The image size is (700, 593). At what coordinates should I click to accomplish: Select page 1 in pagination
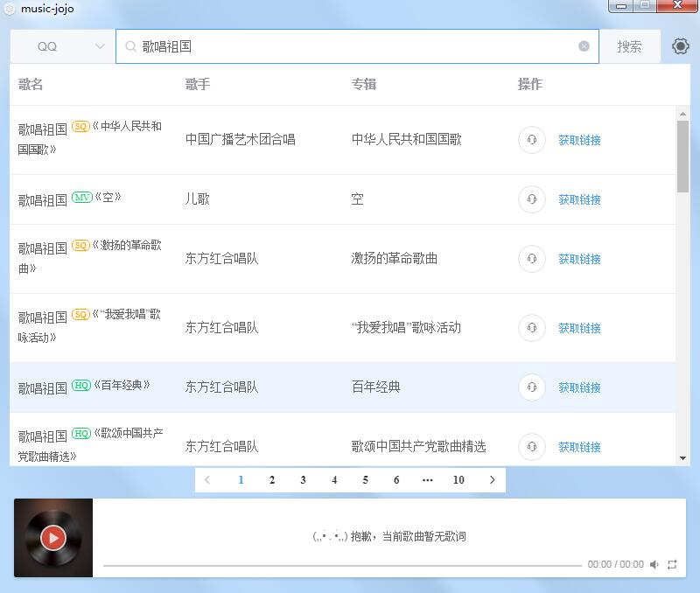click(x=241, y=479)
